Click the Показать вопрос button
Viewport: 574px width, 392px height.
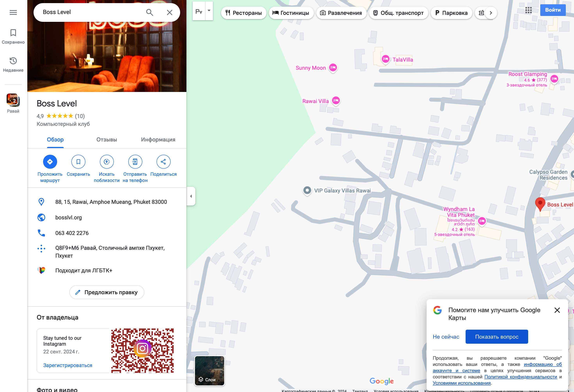tap(496, 337)
